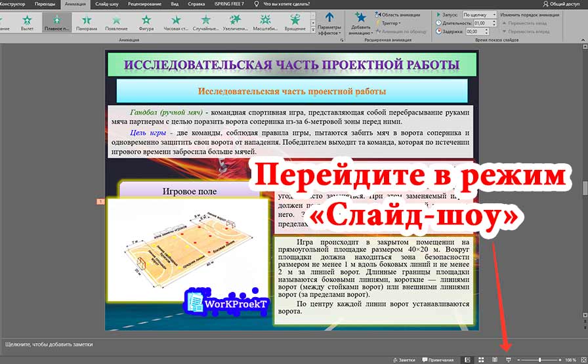Open the Запуск combo box
Image resolution: width=588 pixels, height=364 pixels.
(x=480, y=14)
